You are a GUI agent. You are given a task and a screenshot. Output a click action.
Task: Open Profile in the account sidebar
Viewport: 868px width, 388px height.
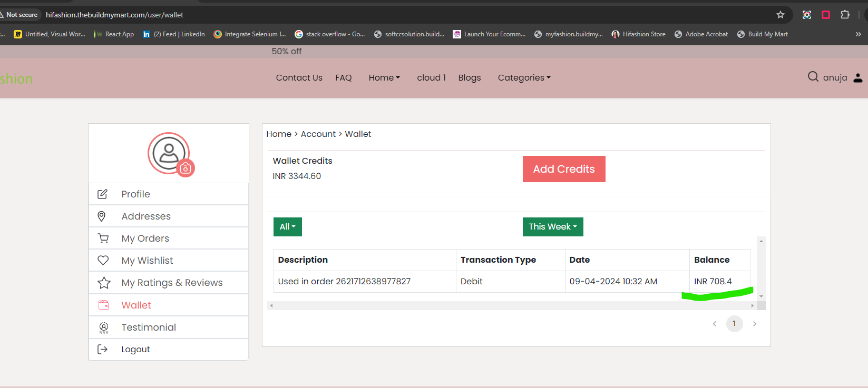(169, 194)
